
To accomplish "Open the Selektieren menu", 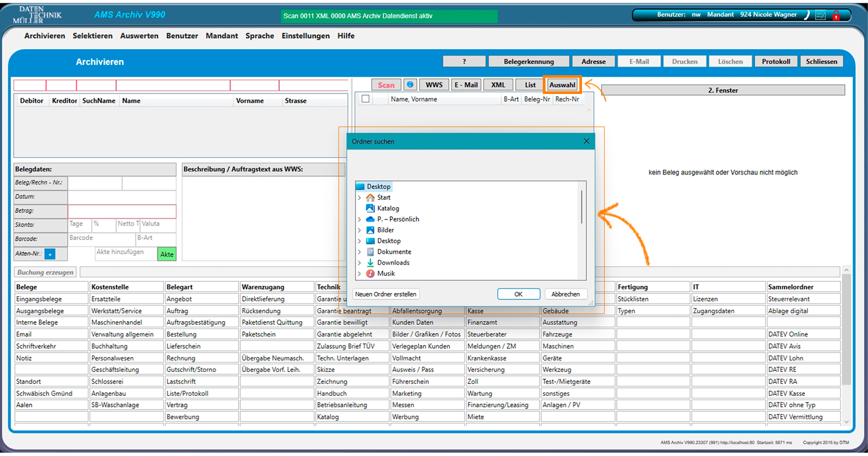I will point(92,36).
